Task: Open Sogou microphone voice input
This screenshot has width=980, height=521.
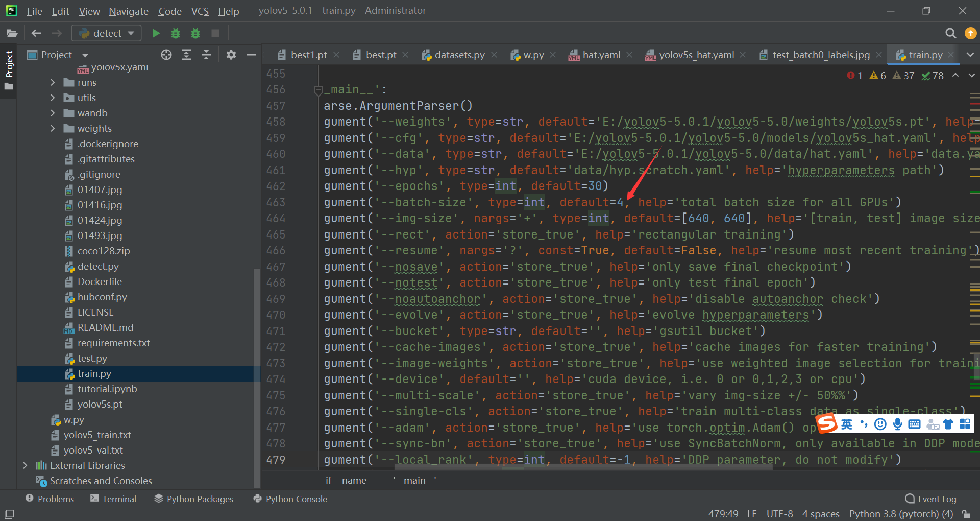Action: tap(897, 424)
